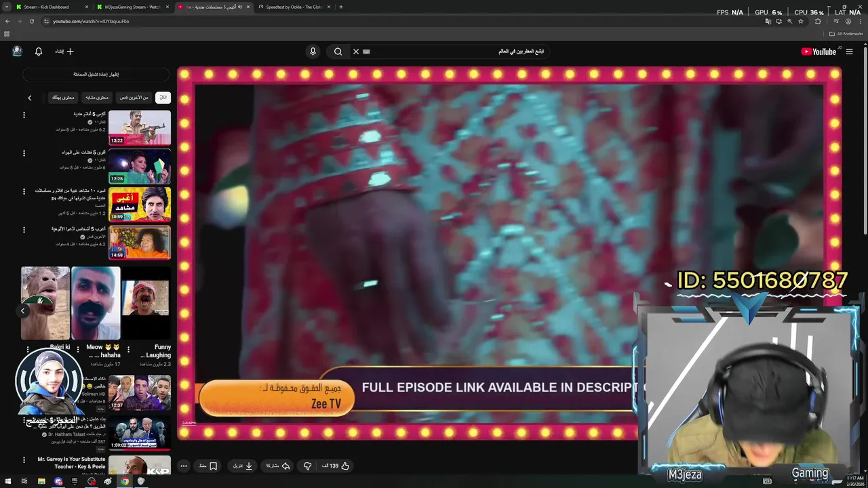Go to the YouTube home logo
The image size is (868, 488).
[x=819, y=52]
